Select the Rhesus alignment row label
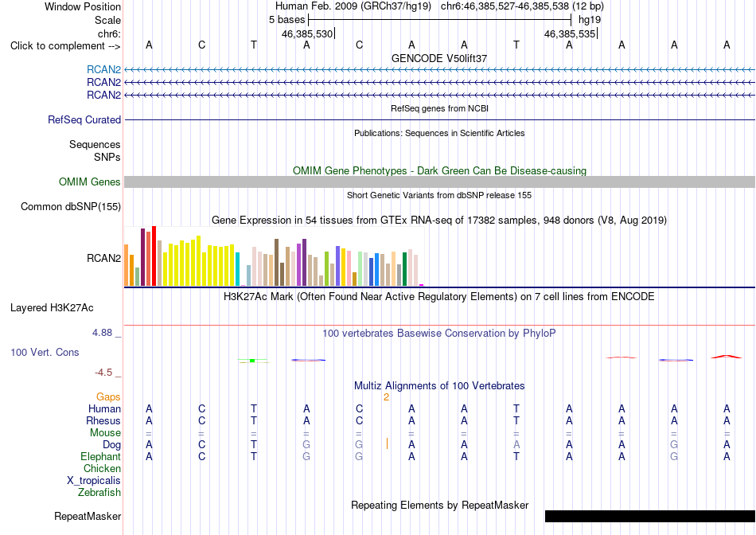 pos(103,420)
